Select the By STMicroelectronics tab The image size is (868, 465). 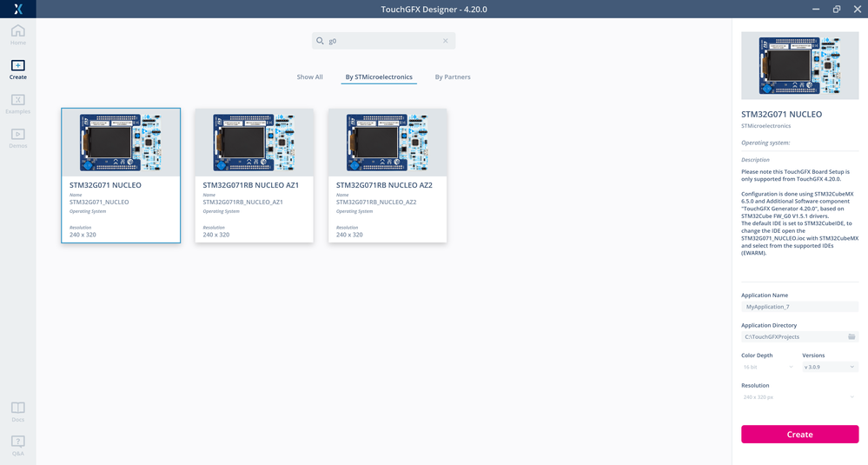379,77
